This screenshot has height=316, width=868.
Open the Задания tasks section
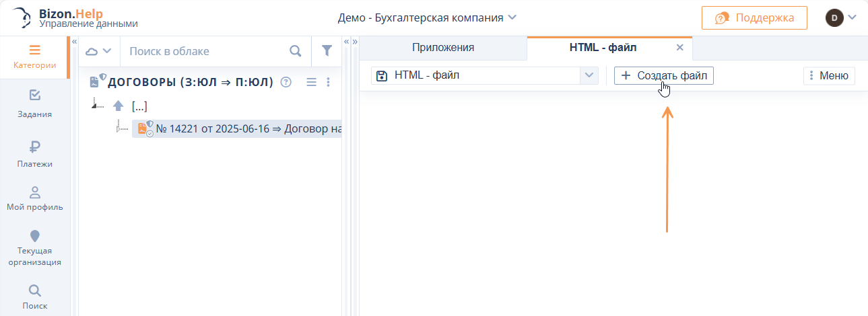pos(34,104)
